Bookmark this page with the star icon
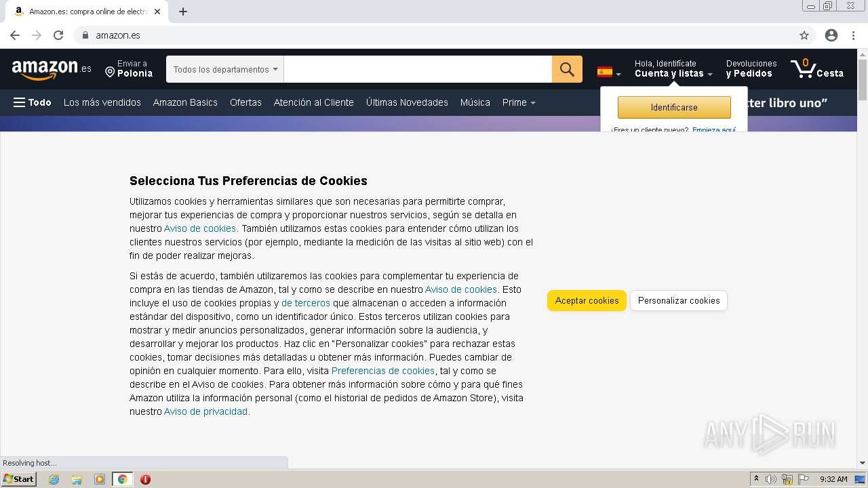This screenshot has height=488, width=868. 804,35
